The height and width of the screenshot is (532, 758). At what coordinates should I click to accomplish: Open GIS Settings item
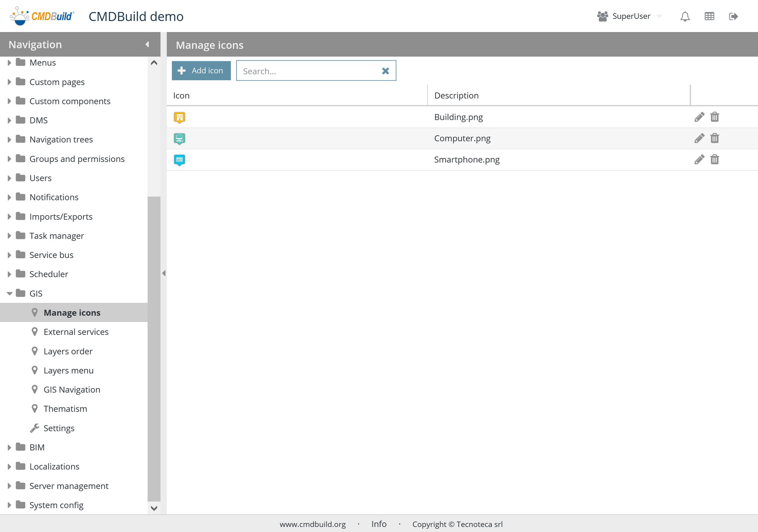[59, 428]
